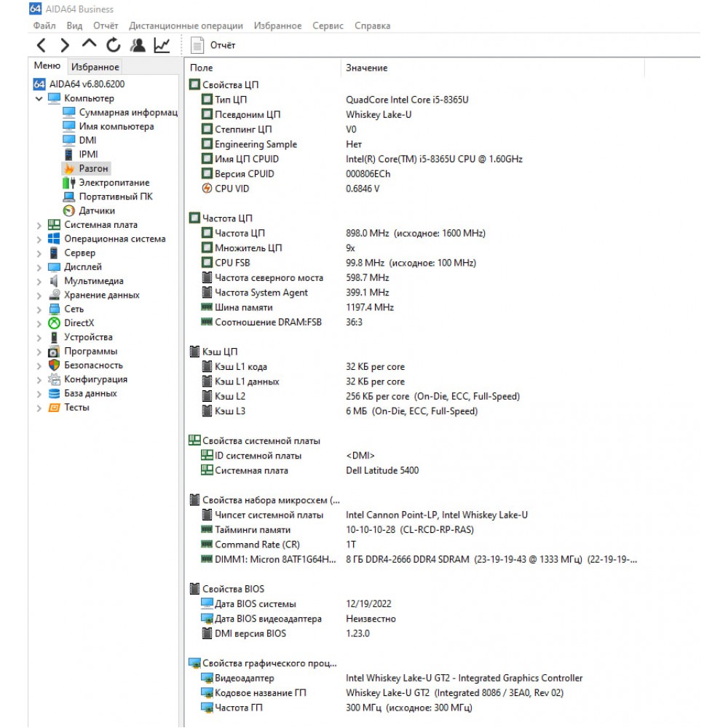This screenshot has width=728, height=728.
Task: Click the Операционная система Windows icon
Action: point(55,239)
